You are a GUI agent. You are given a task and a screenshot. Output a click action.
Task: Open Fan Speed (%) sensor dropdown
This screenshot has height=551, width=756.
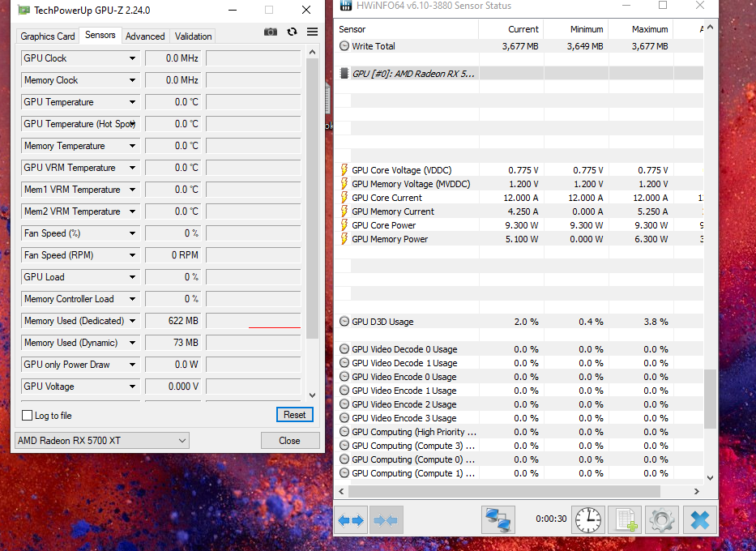(x=132, y=233)
